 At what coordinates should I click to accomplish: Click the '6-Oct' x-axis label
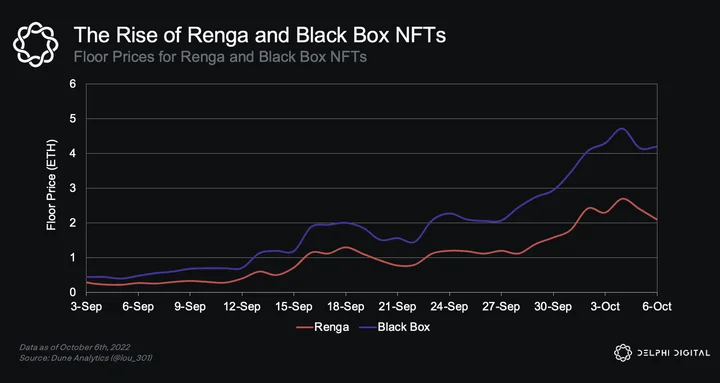658,306
